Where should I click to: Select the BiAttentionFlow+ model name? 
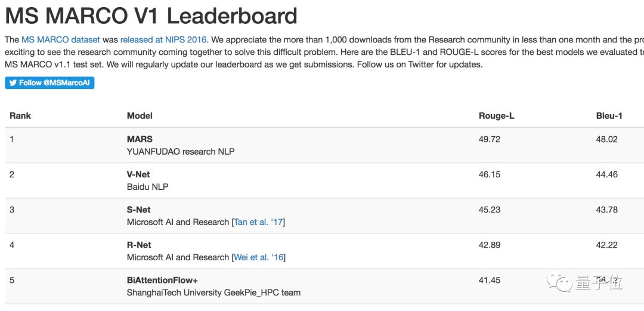pos(162,280)
